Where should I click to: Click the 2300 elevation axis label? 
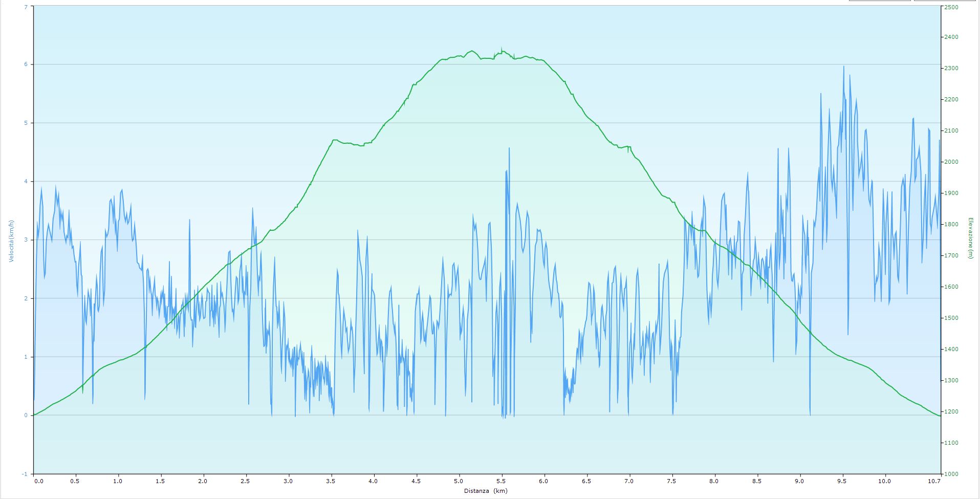(x=952, y=68)
